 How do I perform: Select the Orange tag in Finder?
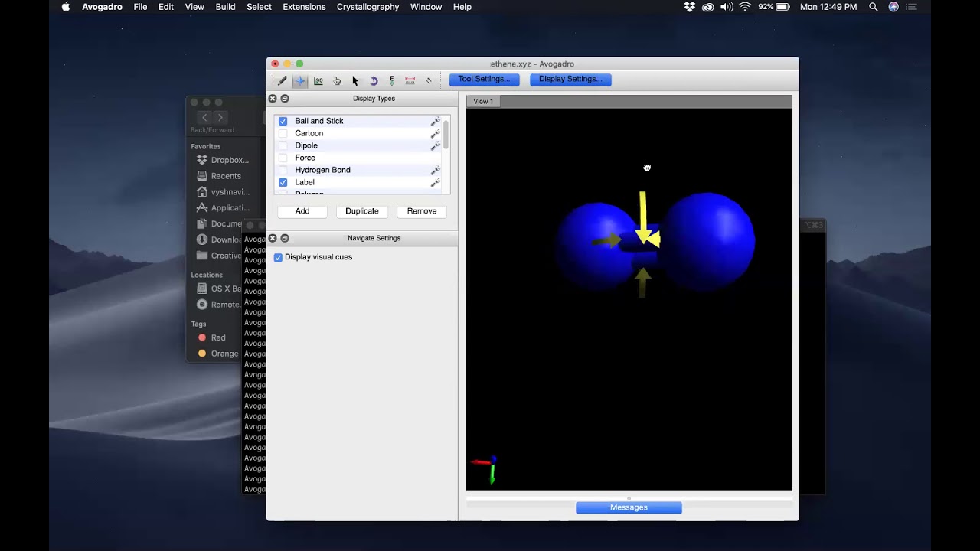click(x=218, y=354)
